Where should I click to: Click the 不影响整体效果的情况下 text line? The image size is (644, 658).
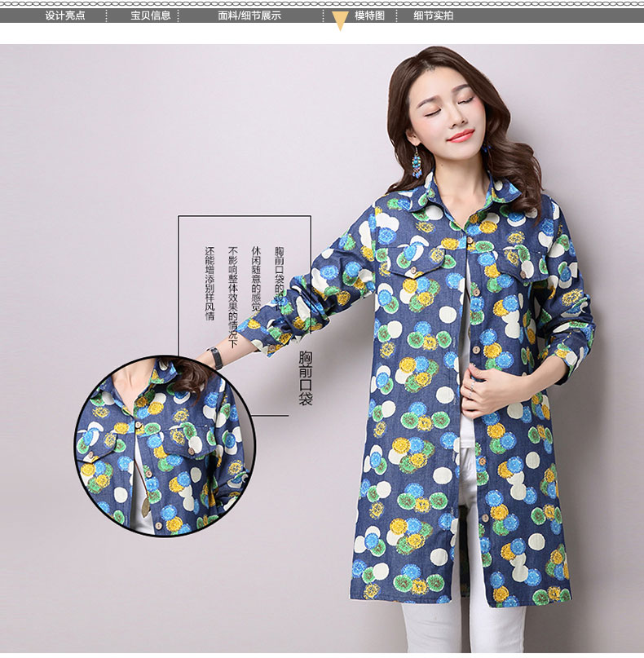point(232,297)
